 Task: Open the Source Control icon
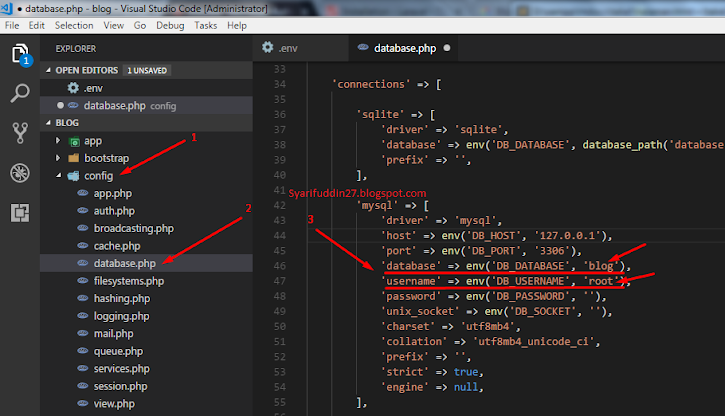coord(20,133)
